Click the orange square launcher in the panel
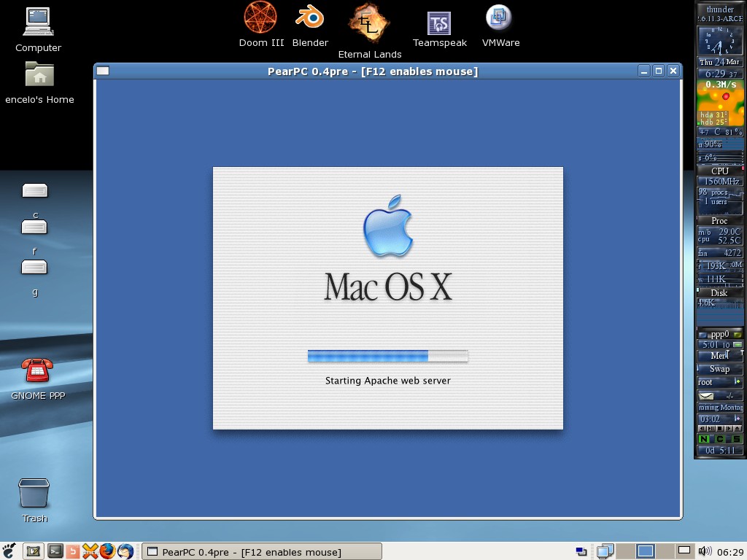The height and width of the screenshot is (560, 747). coord(73,551)
